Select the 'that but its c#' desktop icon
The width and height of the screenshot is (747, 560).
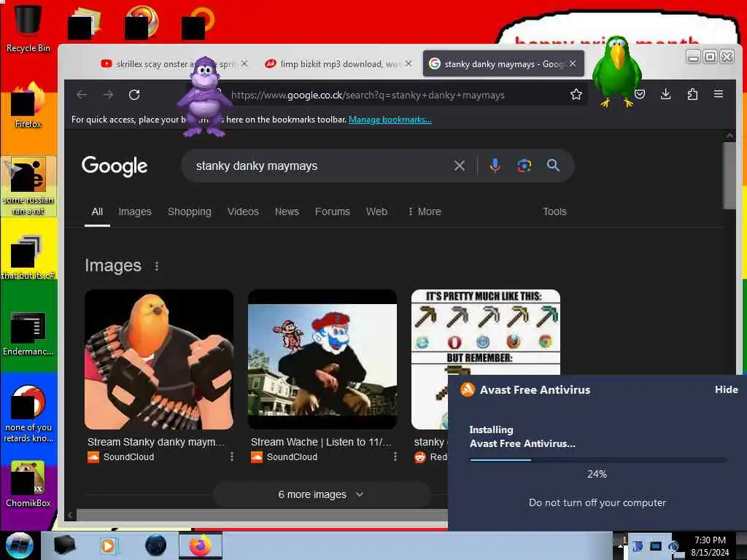(28, 257)
